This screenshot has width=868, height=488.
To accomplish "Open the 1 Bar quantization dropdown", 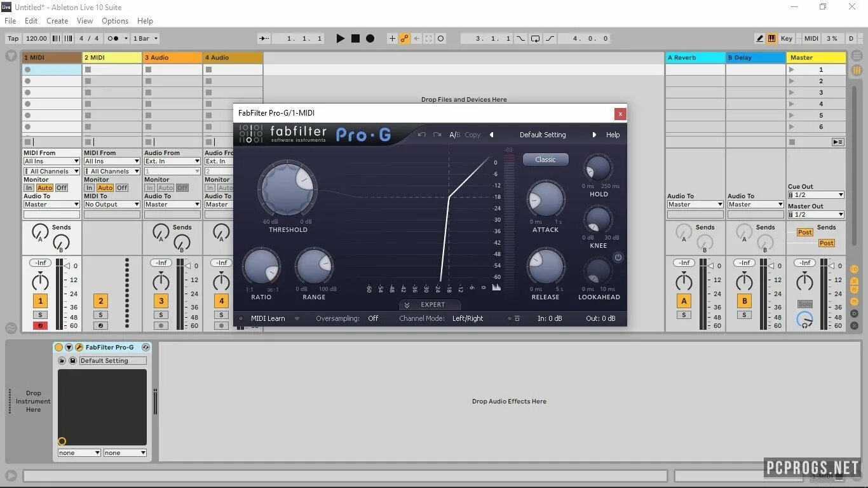I will point(146,38).
